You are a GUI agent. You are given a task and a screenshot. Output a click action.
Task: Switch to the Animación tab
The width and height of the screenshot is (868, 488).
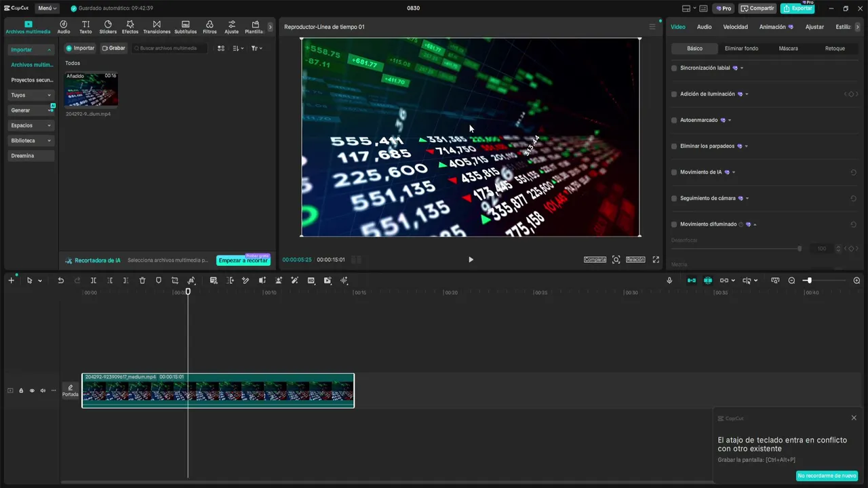776,27
